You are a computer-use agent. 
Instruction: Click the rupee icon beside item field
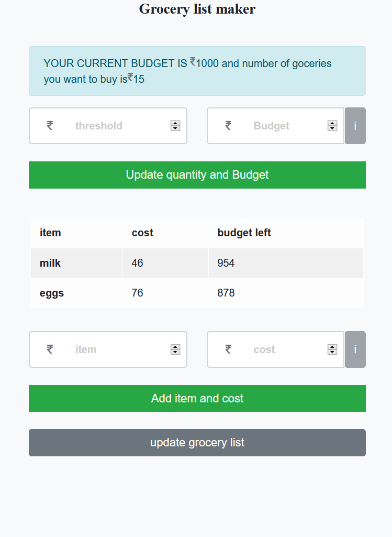pyautogui.click(x=50, y=349)
